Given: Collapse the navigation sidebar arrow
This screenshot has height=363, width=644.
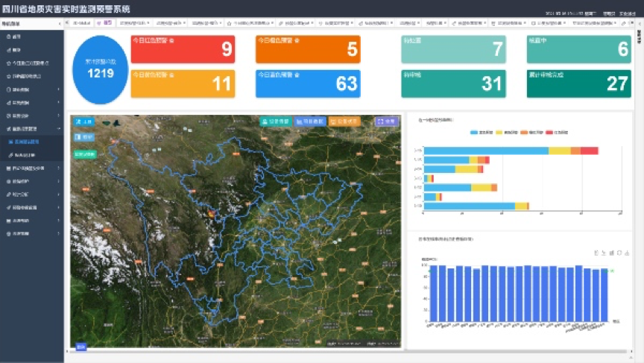Looking at the screenshot, I should [59, 24].
